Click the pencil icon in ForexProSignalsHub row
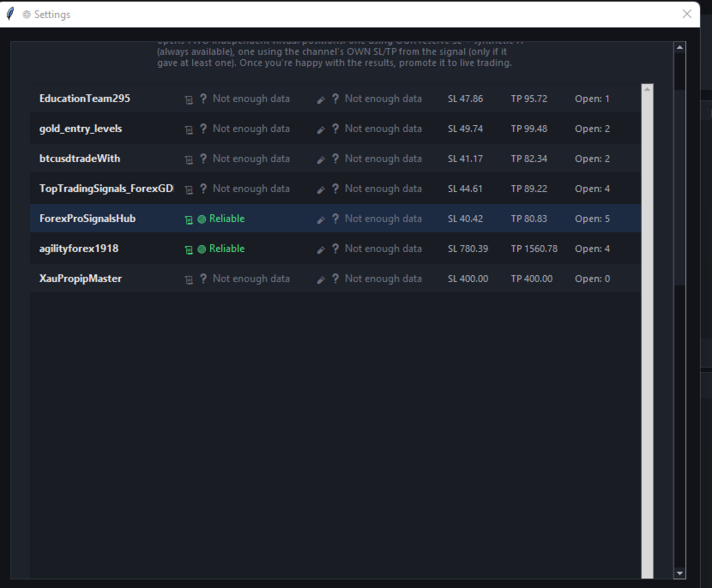Screen dimensions: 712x588 point(321,219)
